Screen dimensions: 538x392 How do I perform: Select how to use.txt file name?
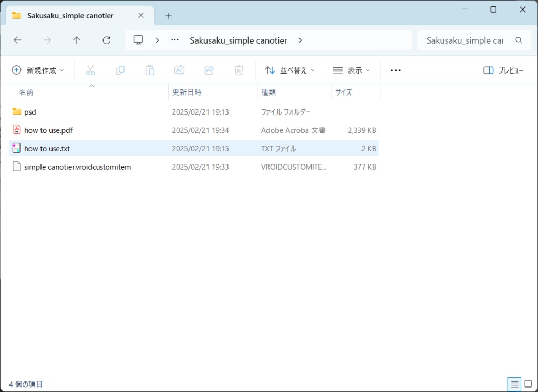coord(47,149)
